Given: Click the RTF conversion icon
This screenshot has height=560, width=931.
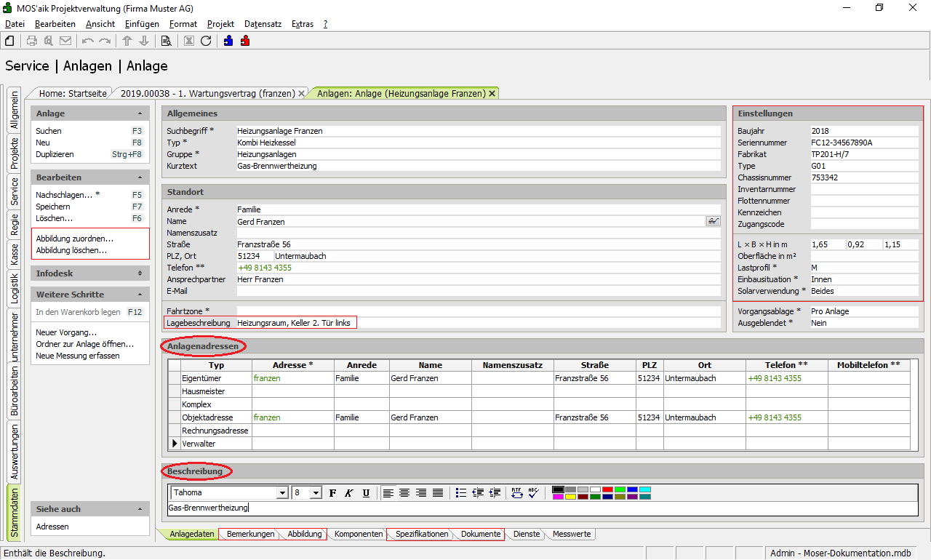Looking at the screenshot, I should (517, 492).
